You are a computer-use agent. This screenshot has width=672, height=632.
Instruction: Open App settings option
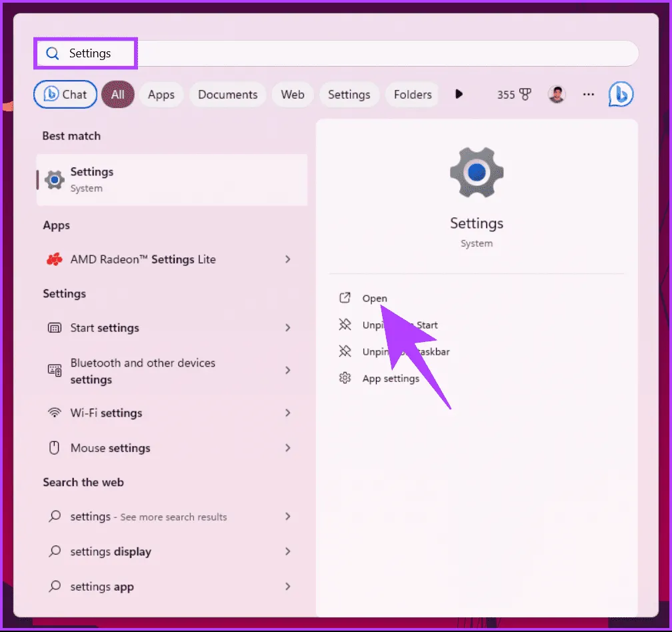390,379
